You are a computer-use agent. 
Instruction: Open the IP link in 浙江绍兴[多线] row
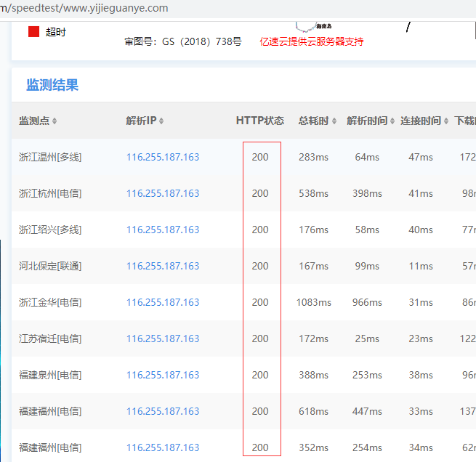point(163,230)
